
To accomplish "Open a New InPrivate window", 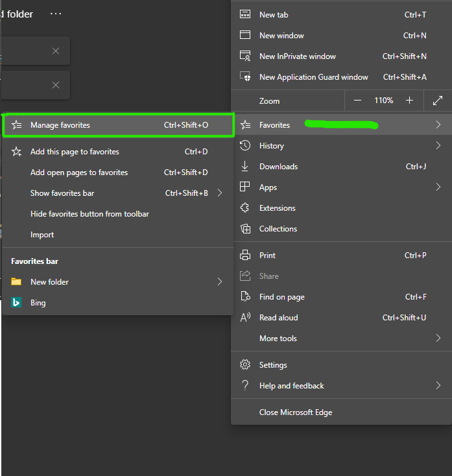I will point(341,56).
